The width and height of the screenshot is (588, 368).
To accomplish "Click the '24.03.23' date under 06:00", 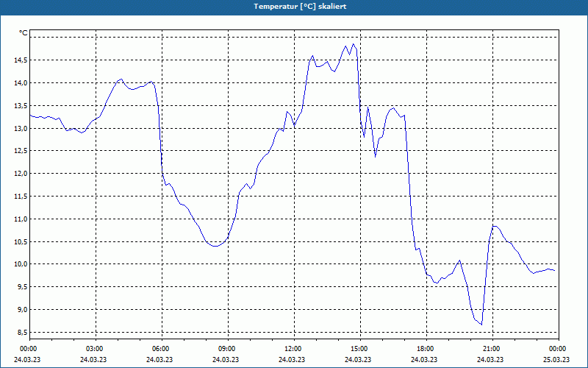I will click(159, 359).
